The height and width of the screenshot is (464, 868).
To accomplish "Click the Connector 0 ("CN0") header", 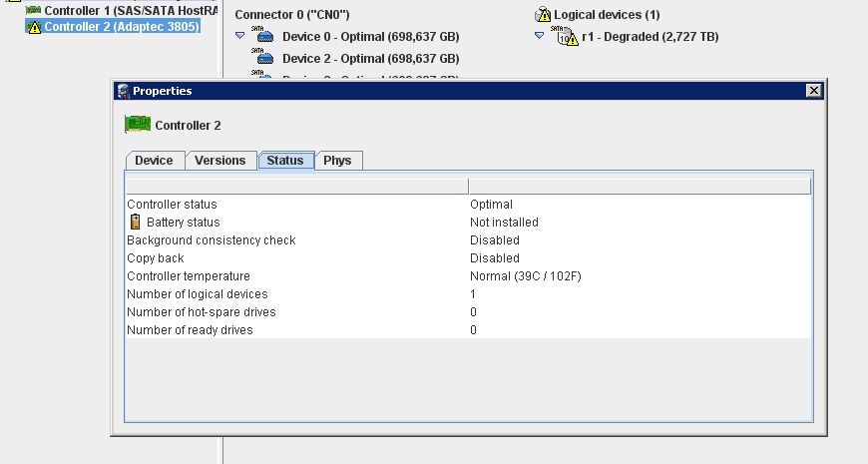I will click(291, 15).
